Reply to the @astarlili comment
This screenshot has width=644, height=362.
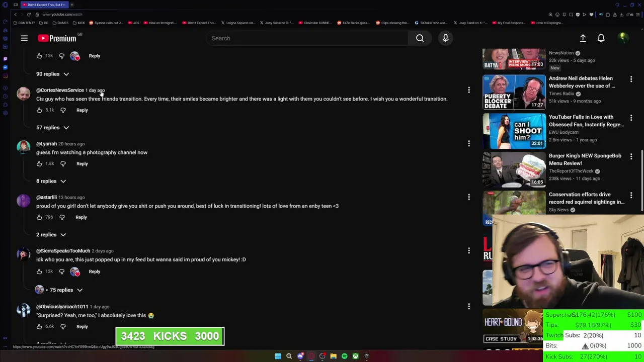click(x=81, y=217)
